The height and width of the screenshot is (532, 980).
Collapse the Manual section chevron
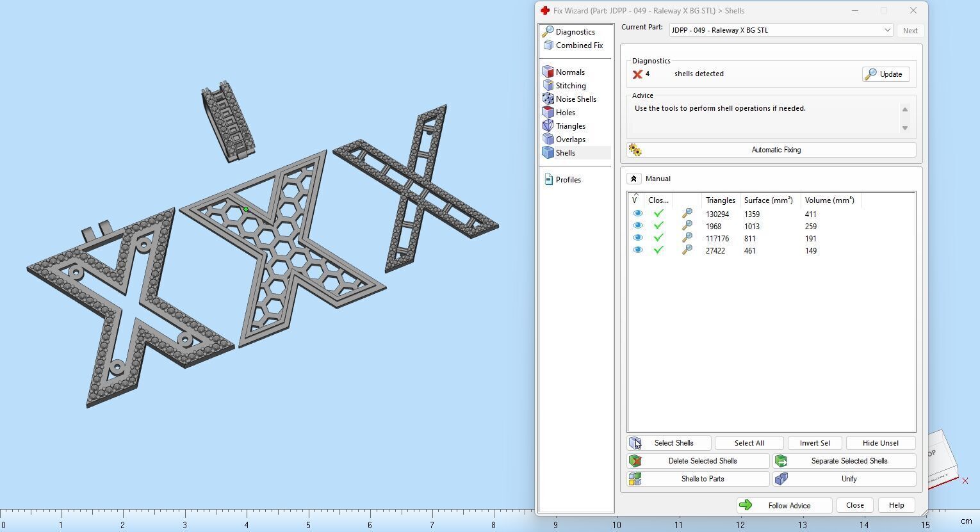click(x=633, y=179)
